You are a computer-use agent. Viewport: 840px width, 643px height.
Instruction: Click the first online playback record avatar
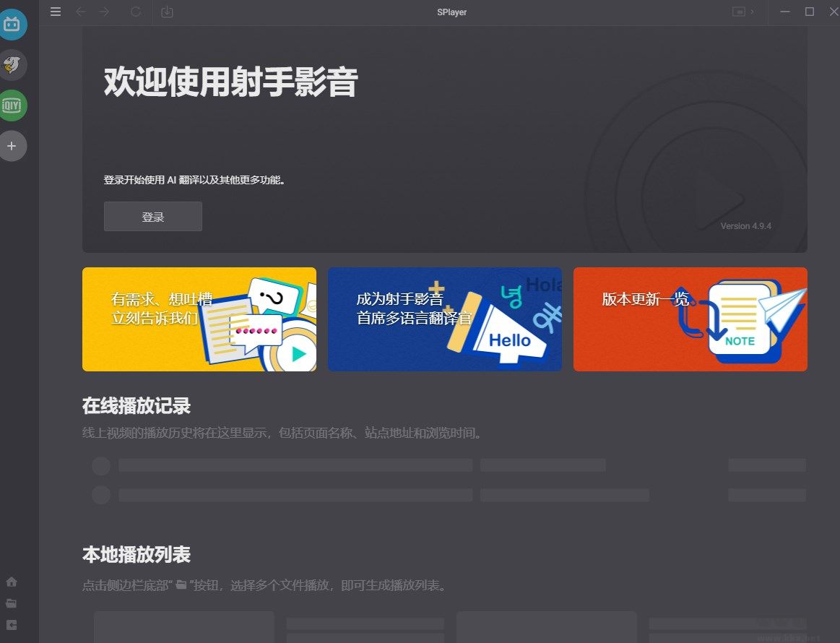[x=100, y=466]
